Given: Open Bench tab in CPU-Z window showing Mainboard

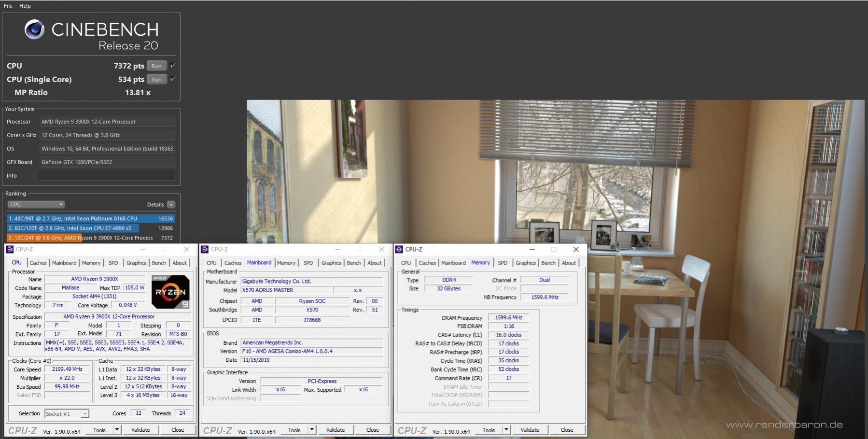Looking at the screenshot, I should [354, 263].
